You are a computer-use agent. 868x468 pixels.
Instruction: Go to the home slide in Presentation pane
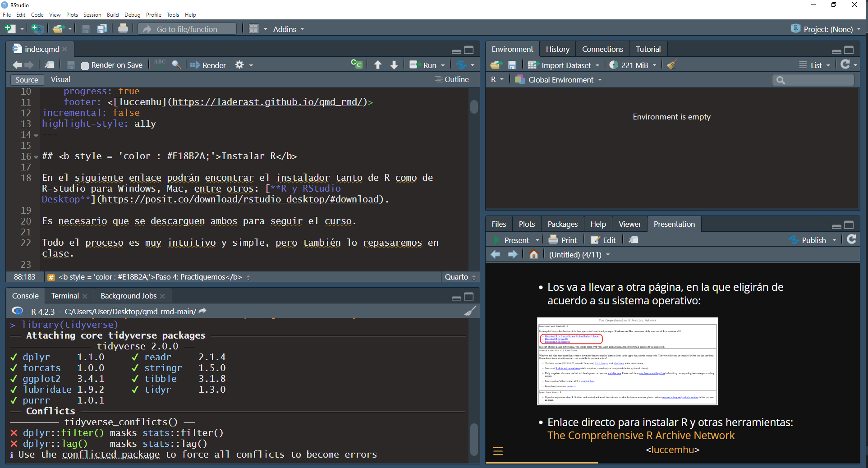533,254
